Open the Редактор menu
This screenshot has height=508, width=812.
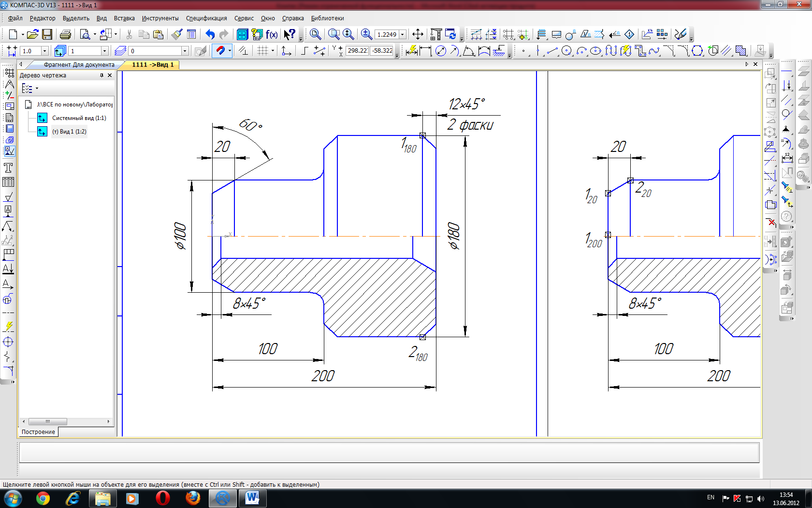click(43, 18)
